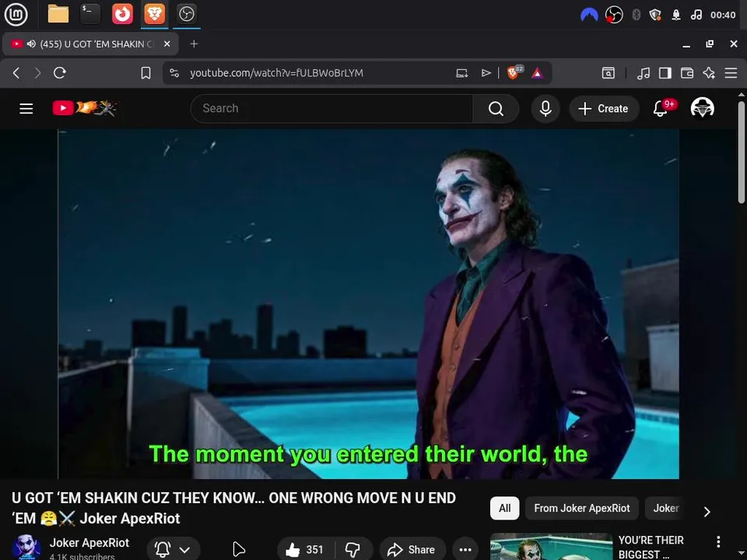Toggle the browser sidebar panel
Viewport: 747px width, 560px height.
click(x=665, y=73)
